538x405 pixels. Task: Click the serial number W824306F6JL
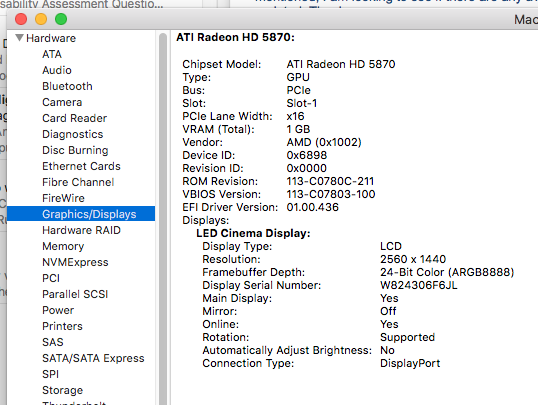(419, 285)
